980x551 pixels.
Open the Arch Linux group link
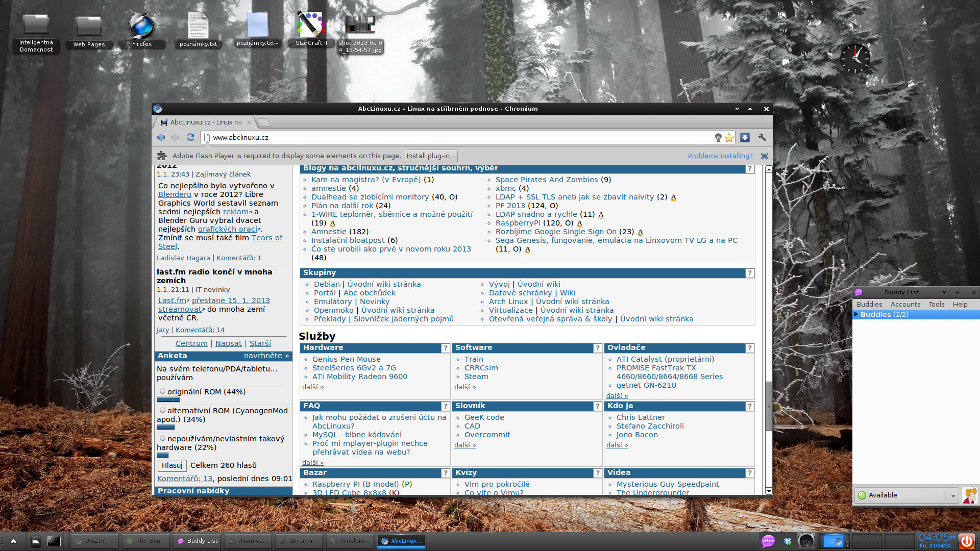pyautogui.click(x=508, y=302)
